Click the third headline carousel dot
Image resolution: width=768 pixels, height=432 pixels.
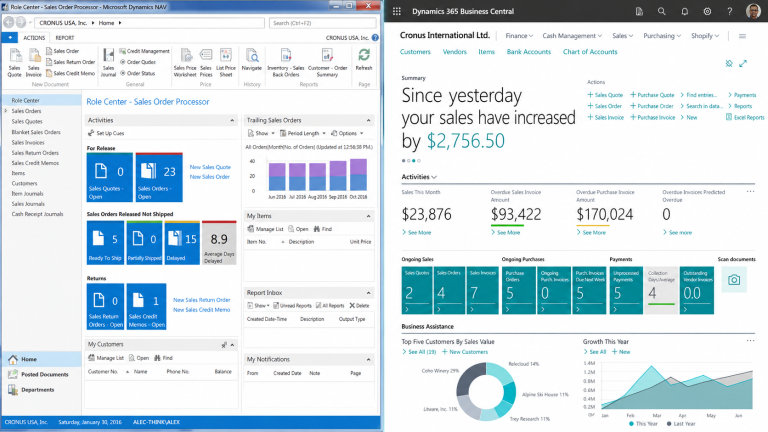(x=414, y=161)
